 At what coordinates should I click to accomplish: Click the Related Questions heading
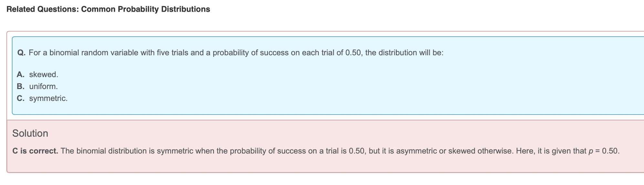(x=43, y=9)
